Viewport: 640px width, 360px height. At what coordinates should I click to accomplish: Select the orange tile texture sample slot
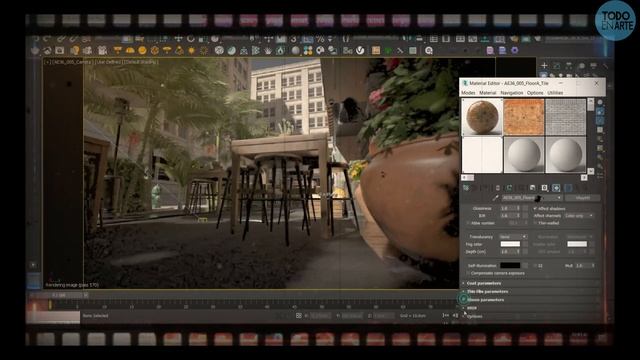coord(524,117)
